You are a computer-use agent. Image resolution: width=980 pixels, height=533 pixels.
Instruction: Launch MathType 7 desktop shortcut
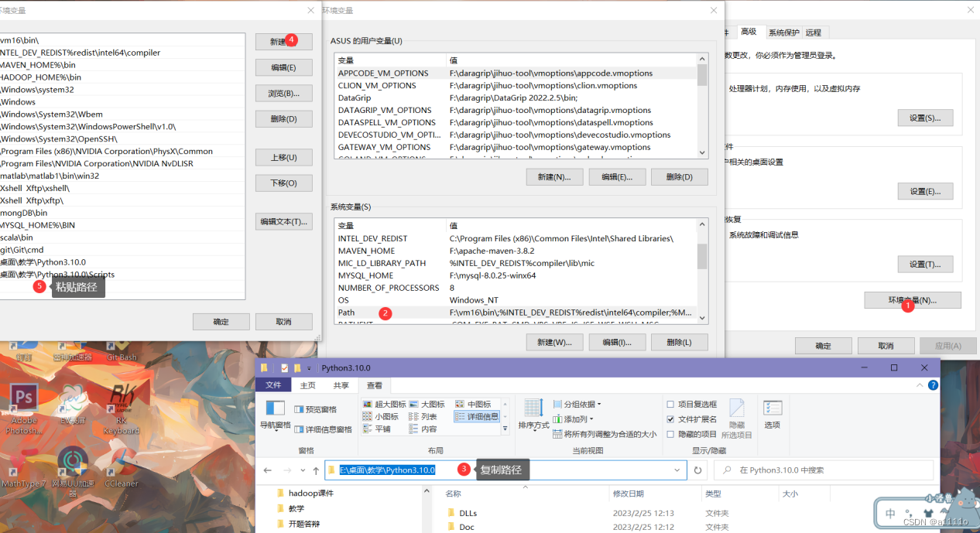tap(23, 468)
